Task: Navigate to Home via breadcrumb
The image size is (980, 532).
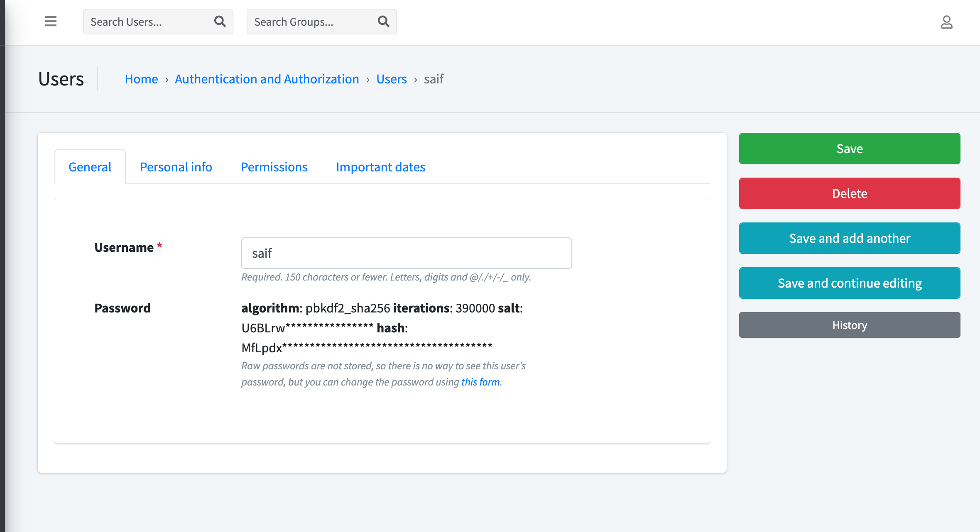Action: click(141, 79)
